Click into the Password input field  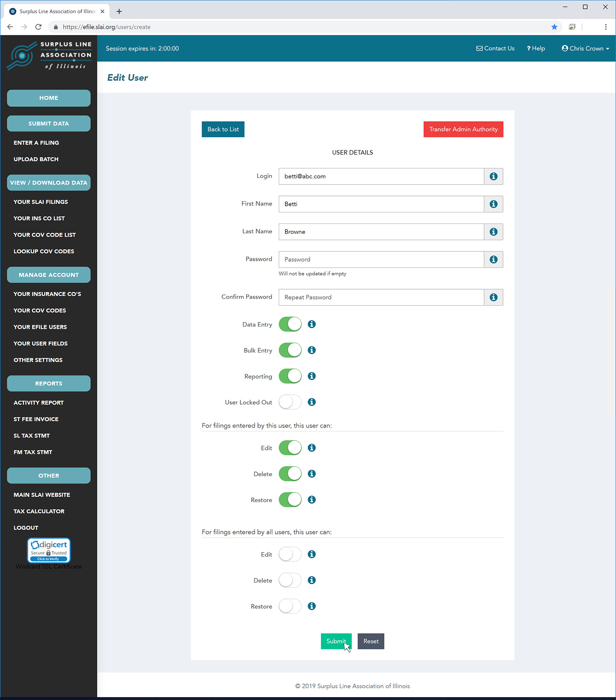point(381,260)
